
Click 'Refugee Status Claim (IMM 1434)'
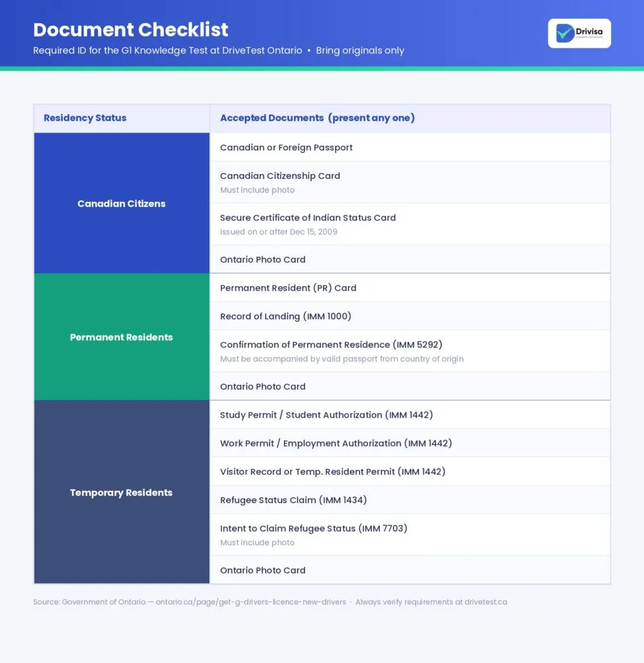click(293, 500)
